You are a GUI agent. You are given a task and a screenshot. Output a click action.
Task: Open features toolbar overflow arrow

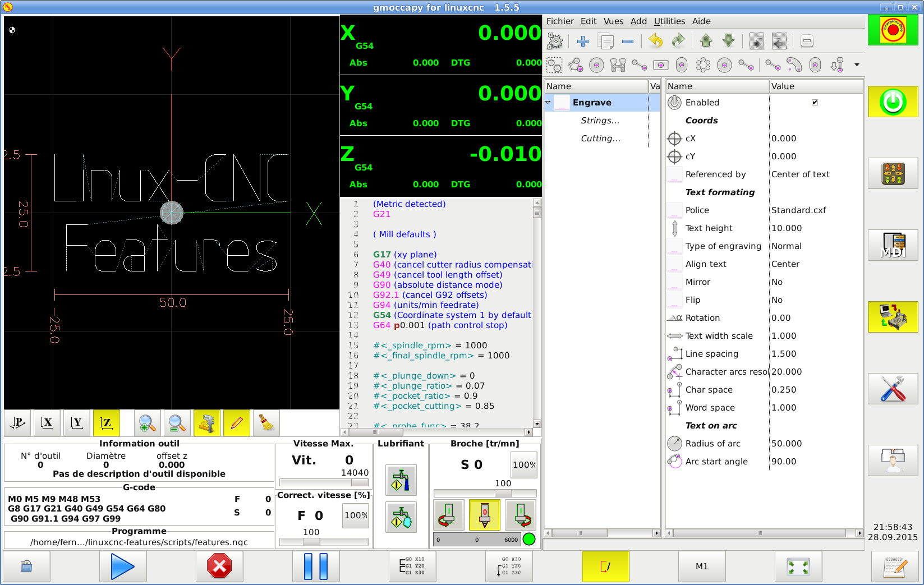[x=857, y=65]
